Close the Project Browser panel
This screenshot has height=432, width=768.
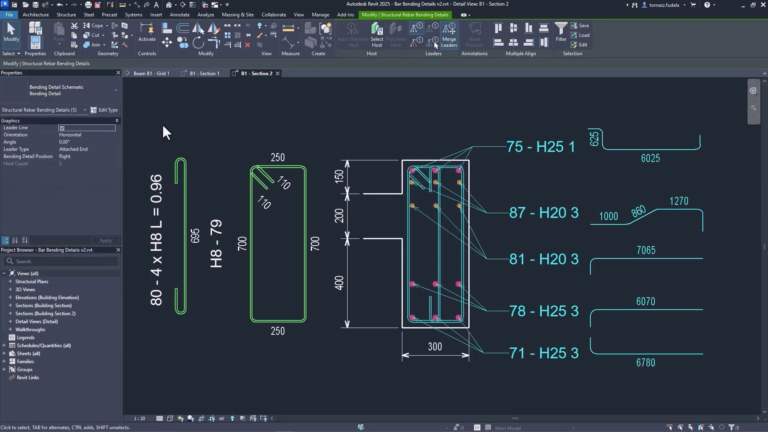(118, 250)
